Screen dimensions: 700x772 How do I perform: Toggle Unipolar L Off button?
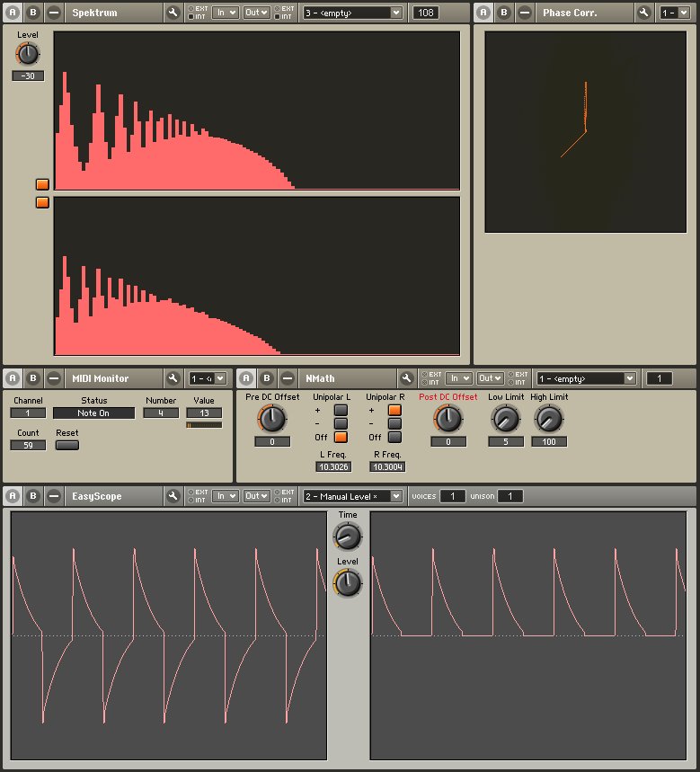click(x=341, y=437)
